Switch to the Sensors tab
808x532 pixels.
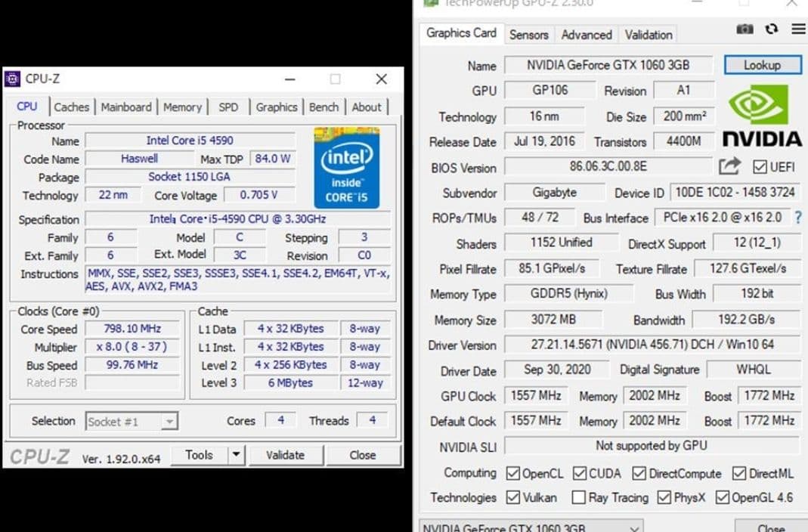pyautogui.click(x=529, y=35)
